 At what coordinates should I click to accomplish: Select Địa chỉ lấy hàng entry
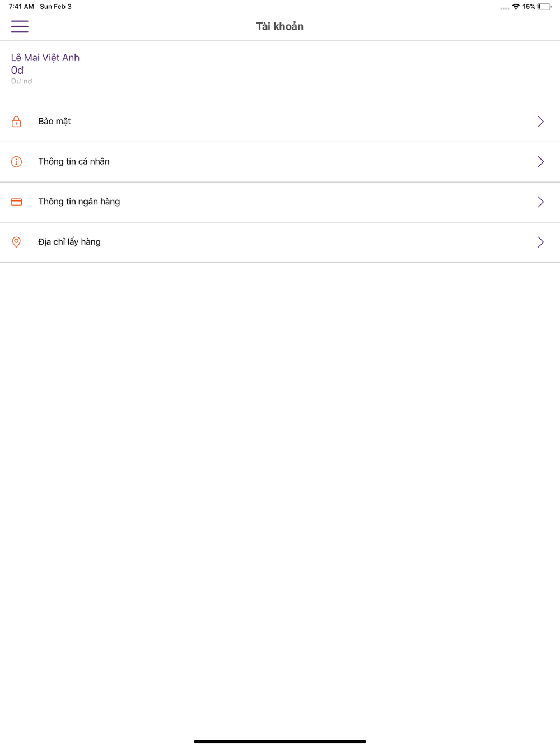(280, 242)
